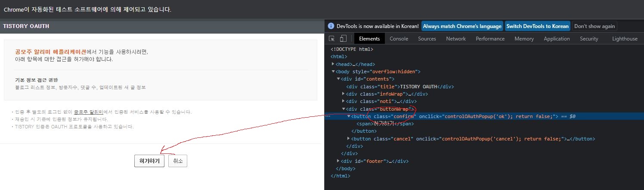Switch to the Performance tab
The image size is (644, 190).
point(490,38)
